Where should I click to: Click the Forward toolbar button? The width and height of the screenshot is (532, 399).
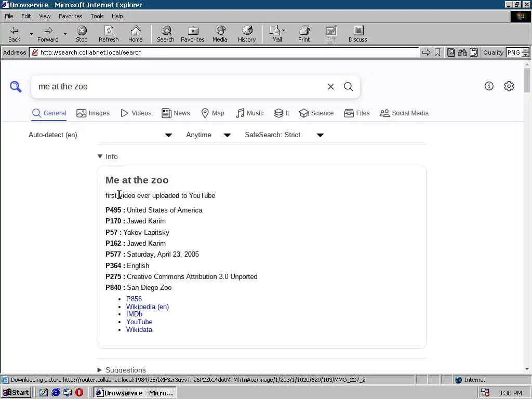pos(48,34)
